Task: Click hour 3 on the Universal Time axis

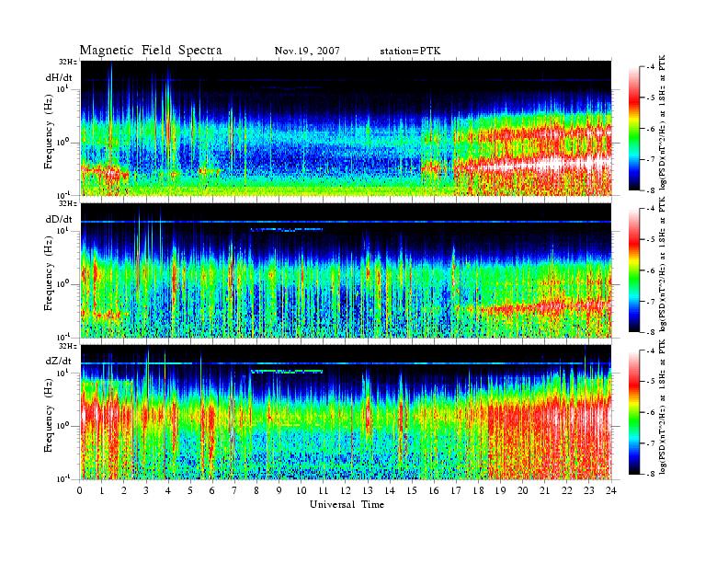Action: [x=146, y=491]
